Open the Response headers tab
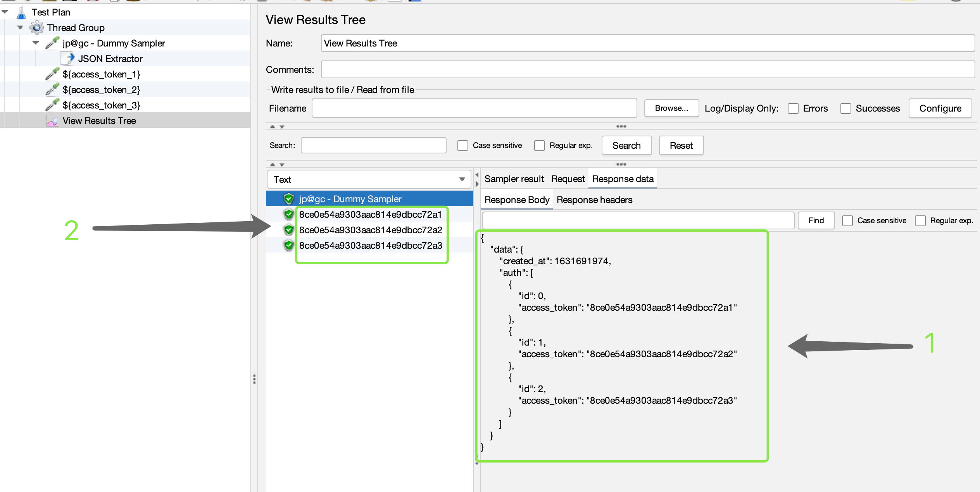This screenshot has width=980, height=492. (594, 200)
